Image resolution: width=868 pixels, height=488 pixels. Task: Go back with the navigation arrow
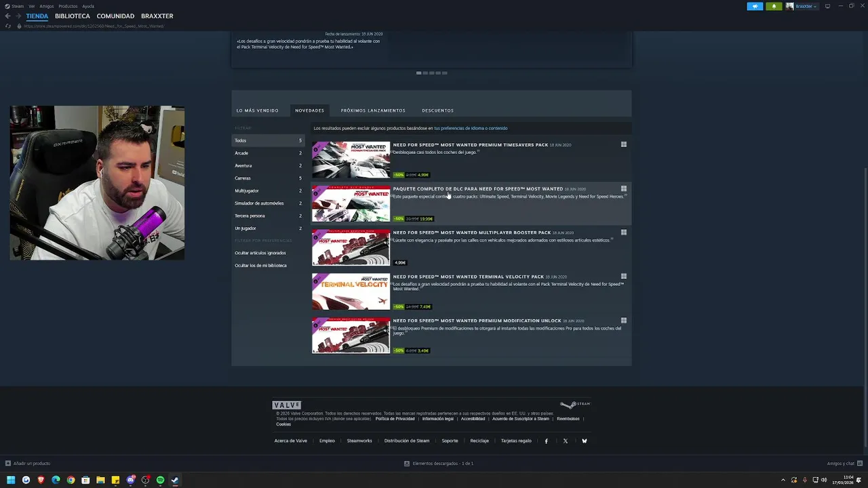click(x=7, y=16)
